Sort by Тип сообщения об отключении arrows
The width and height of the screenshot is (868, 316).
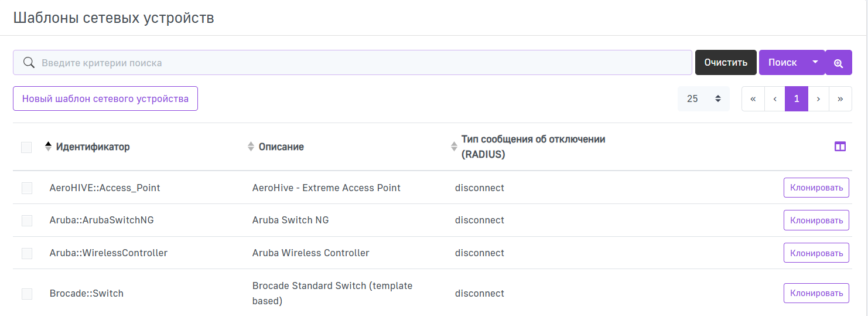click(454, 147)
